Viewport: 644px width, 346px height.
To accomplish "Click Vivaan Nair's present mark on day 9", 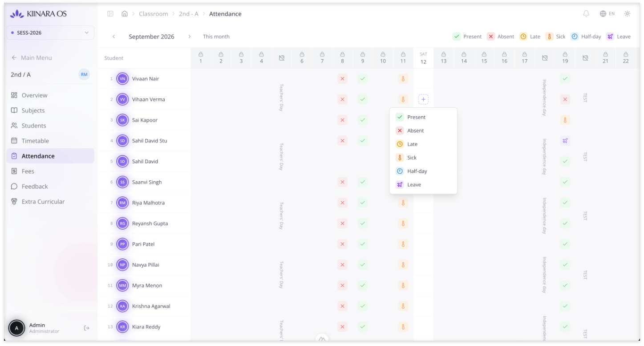I will coord(363,79).
